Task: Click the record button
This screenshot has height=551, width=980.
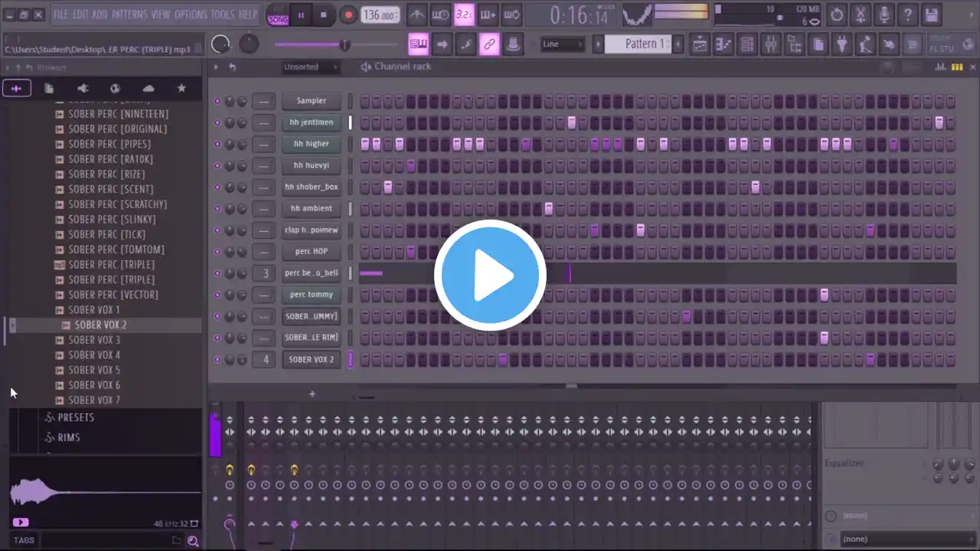Action: point(348,15)
